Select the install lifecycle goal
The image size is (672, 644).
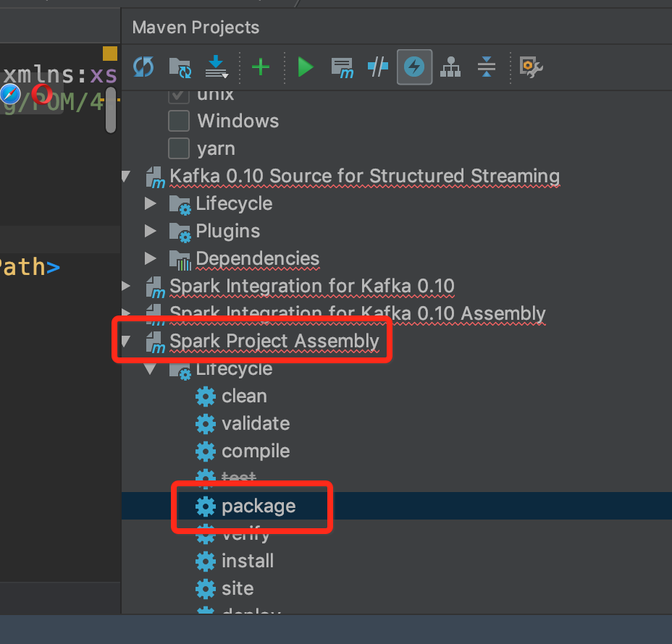point(248,561)
